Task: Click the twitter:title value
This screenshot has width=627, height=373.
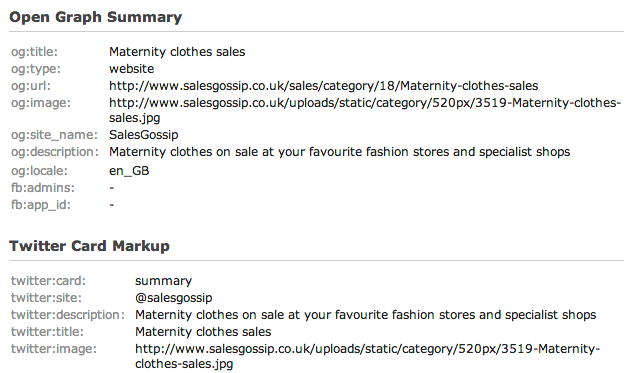Action: coord(203,332)
